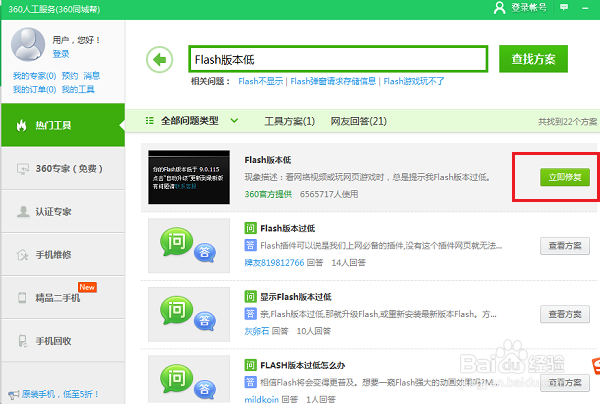Click related question Flash不显示
Viewport: 600px width, 404px height.
click(x=261, y=81)
